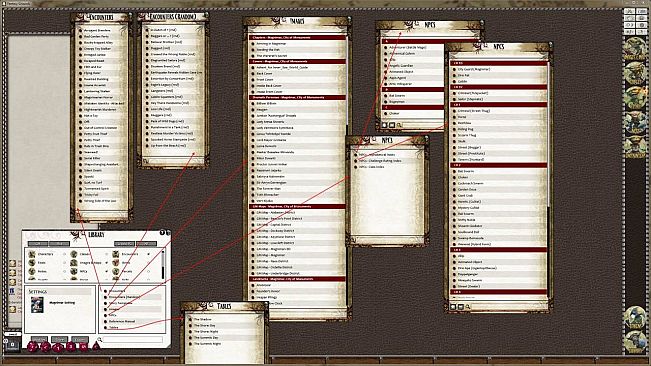Open Criminal (Pickpocket) NPC entry
Screen dimensions: 651x366
click(473, 93)
